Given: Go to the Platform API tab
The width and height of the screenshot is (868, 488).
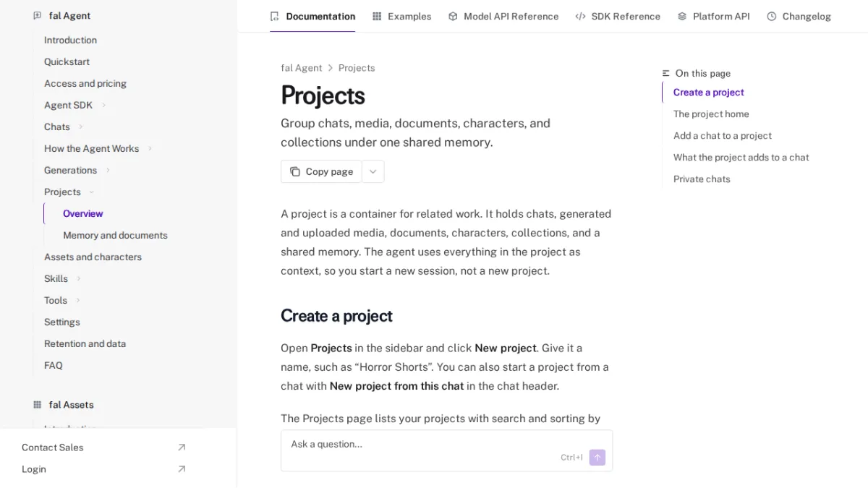Looking at the screenshot, I should click(x=713, y=16).
